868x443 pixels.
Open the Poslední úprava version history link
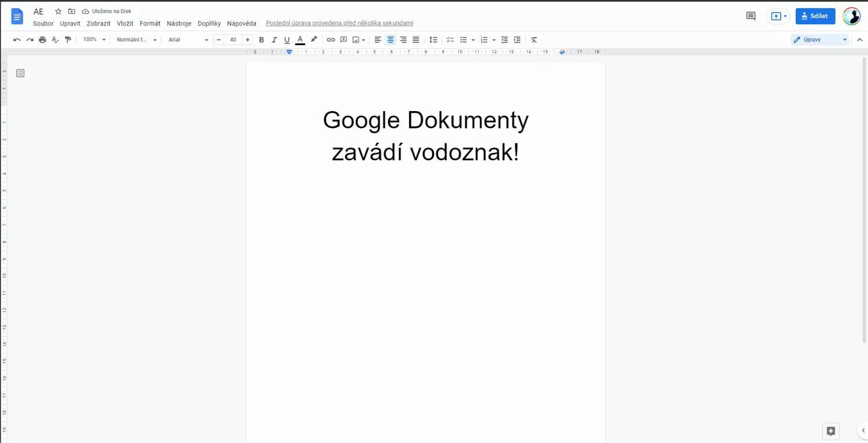(x=340, y=24)
